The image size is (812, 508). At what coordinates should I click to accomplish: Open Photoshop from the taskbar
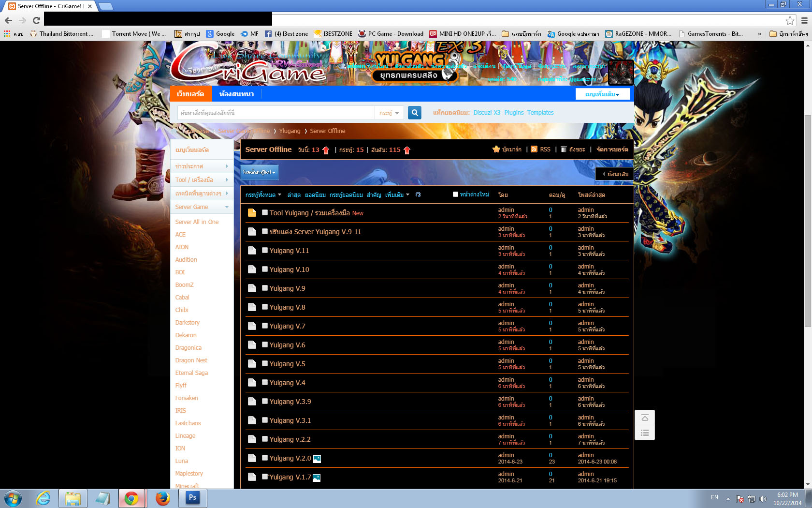[x=193, y=498]
